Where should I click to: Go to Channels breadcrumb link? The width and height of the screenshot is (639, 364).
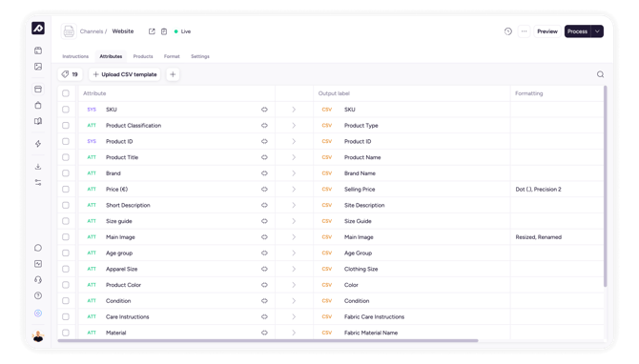[x=92, y=31]
